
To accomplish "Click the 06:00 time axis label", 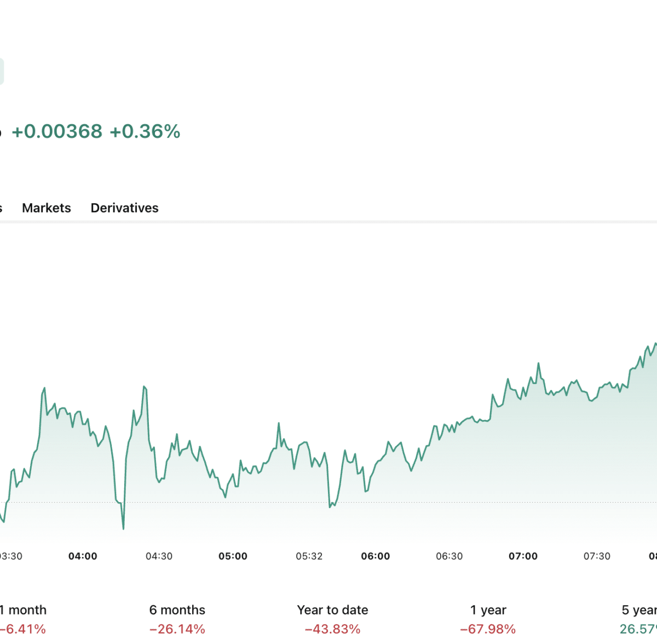I will click(x=376, y=556).
